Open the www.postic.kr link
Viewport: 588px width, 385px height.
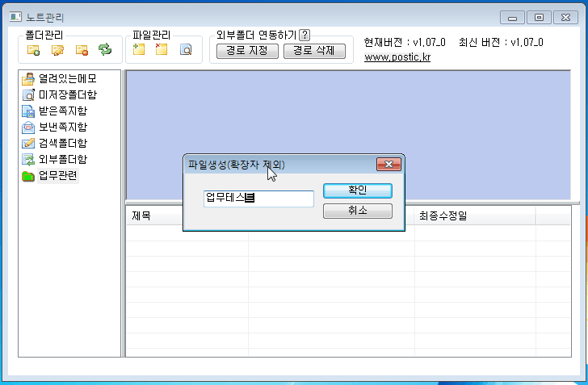click(x=397, y=57)
